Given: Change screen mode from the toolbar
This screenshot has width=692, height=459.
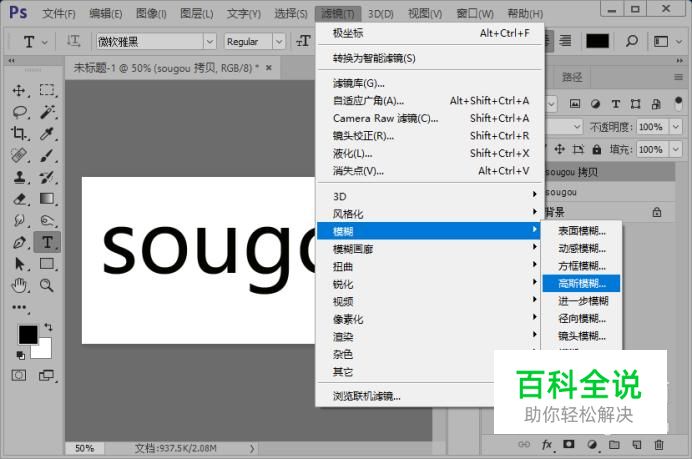Looking at the screenshot, I should click(x=46, y=376).
